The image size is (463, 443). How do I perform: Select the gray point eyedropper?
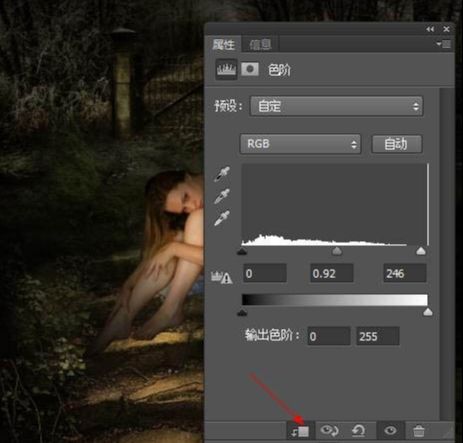[222, 196]
